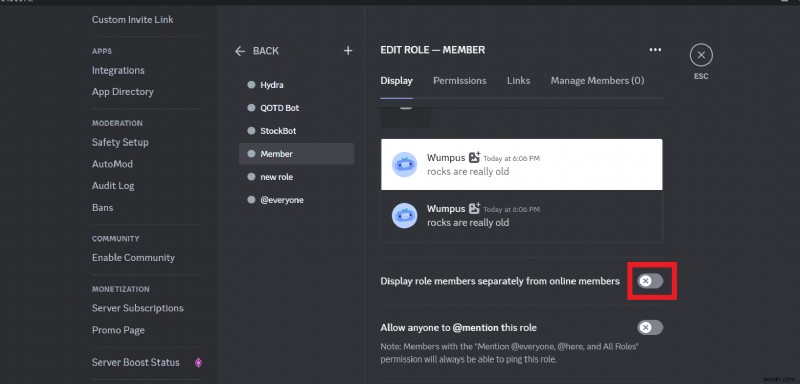Click the badge icon beside Wumpus in dark preview

pos(474,209)
